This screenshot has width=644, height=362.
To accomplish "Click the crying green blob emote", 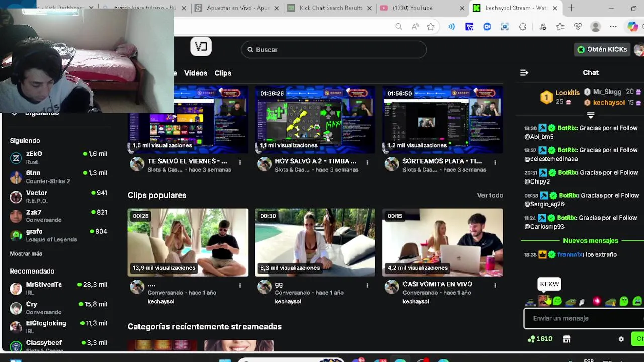I will pos(637,301).
